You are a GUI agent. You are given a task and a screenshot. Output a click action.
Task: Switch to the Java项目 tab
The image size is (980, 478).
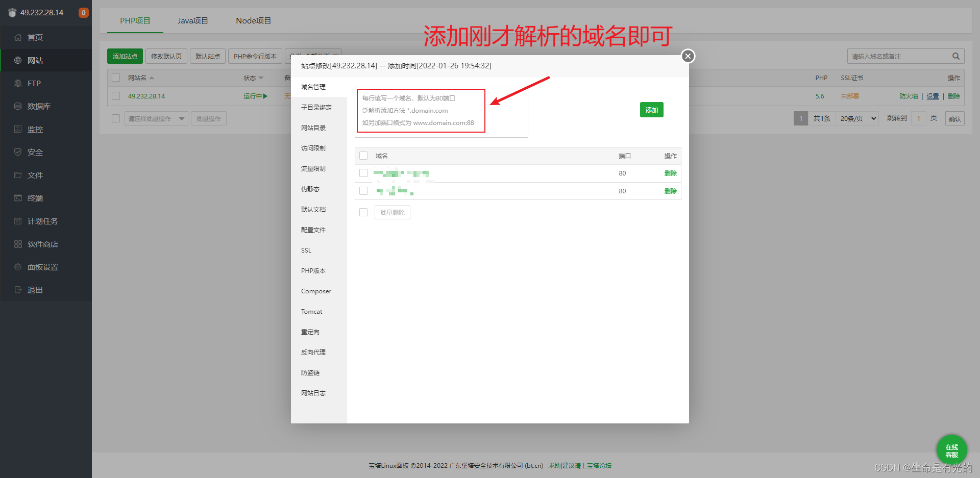[193, 21]
